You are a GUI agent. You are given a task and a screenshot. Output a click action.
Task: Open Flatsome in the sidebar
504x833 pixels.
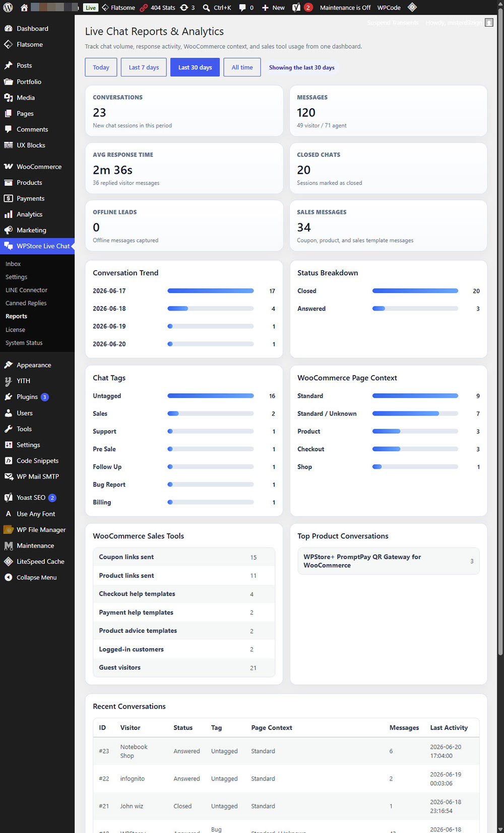click(x=37, y=44)
